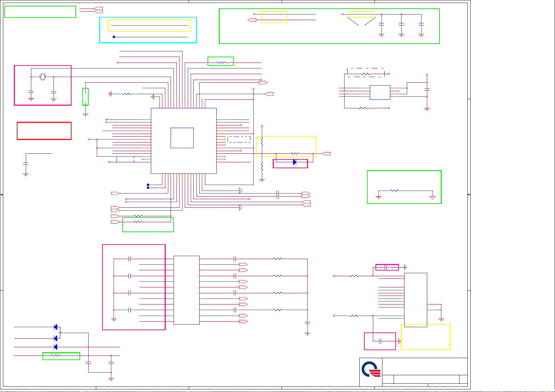
Task: Select the tall connector block between the capacitor columns
Action: pos(186,290)
